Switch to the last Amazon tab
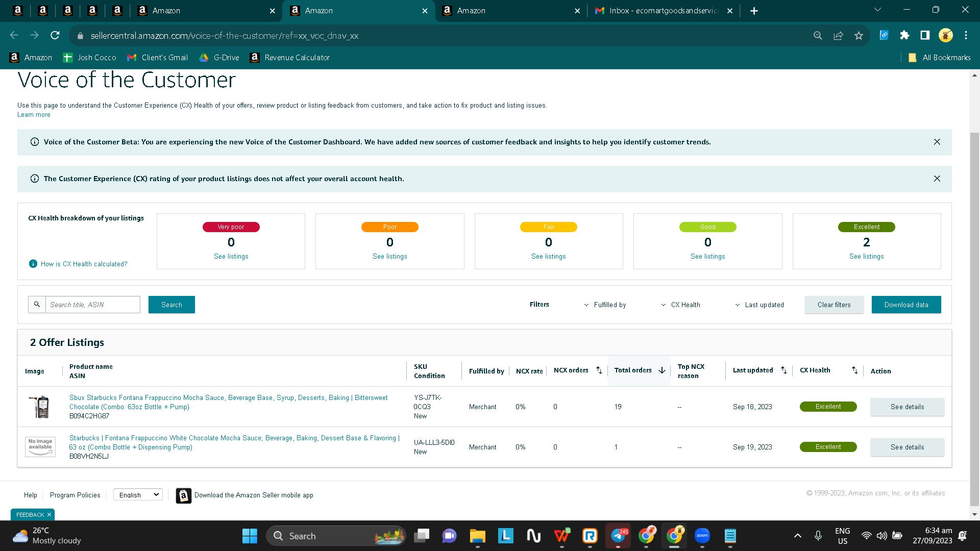980x551 pixels. pos(511,11)
